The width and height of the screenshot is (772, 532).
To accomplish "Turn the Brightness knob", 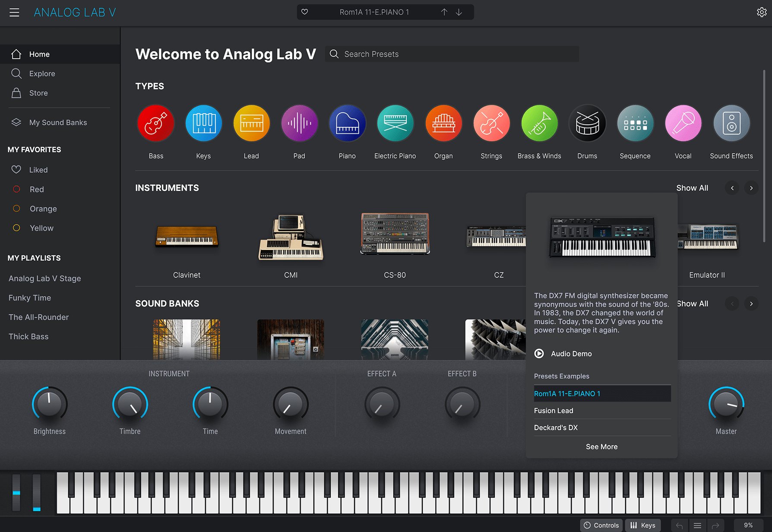I will click(x=49, y=404).
